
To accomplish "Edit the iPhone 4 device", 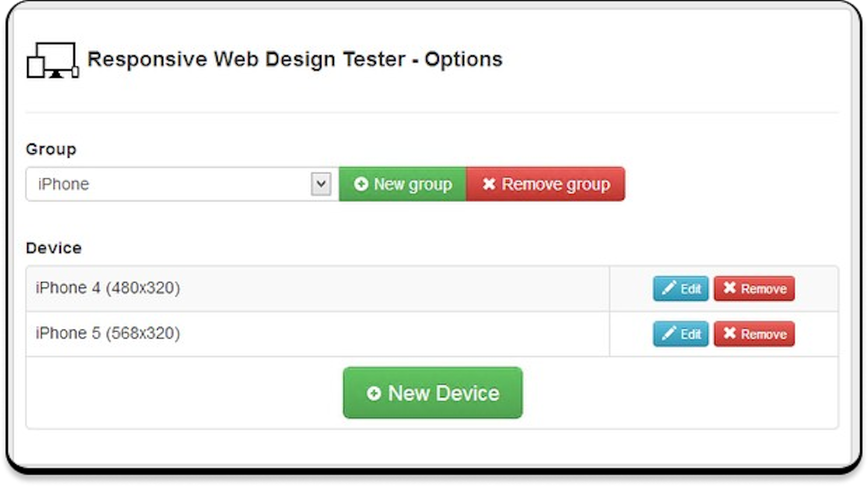I will point(681,289).
